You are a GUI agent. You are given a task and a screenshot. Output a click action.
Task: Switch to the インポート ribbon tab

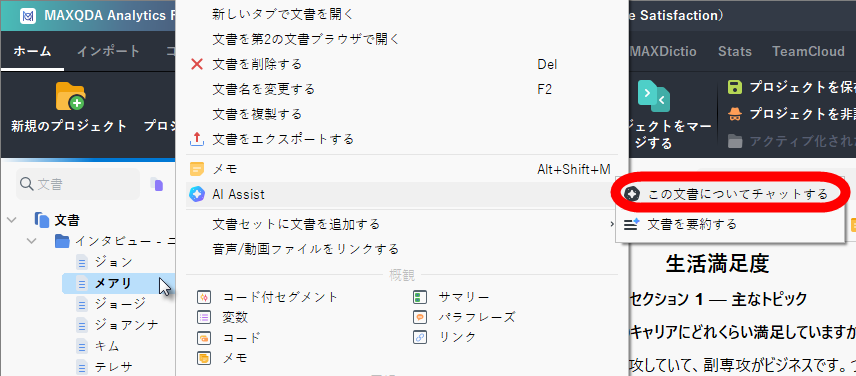108,52
